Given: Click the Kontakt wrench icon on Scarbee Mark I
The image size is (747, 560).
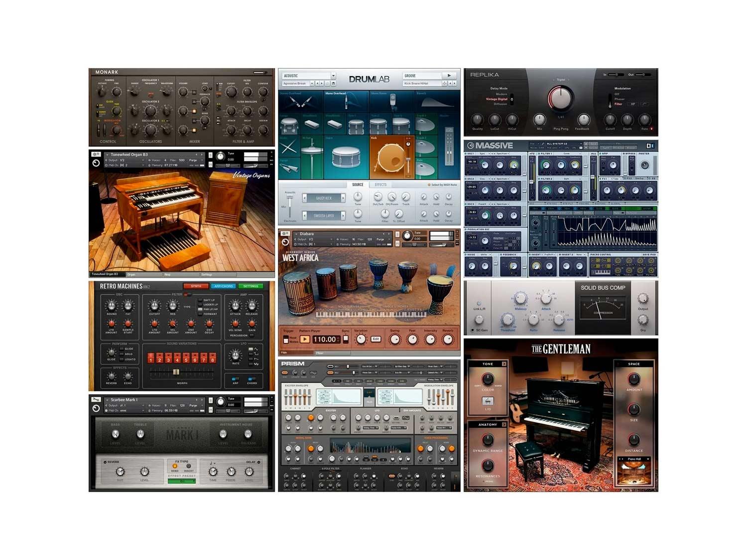Looking at the screenshot, I should pyautogui.click(x=96, y=400).
